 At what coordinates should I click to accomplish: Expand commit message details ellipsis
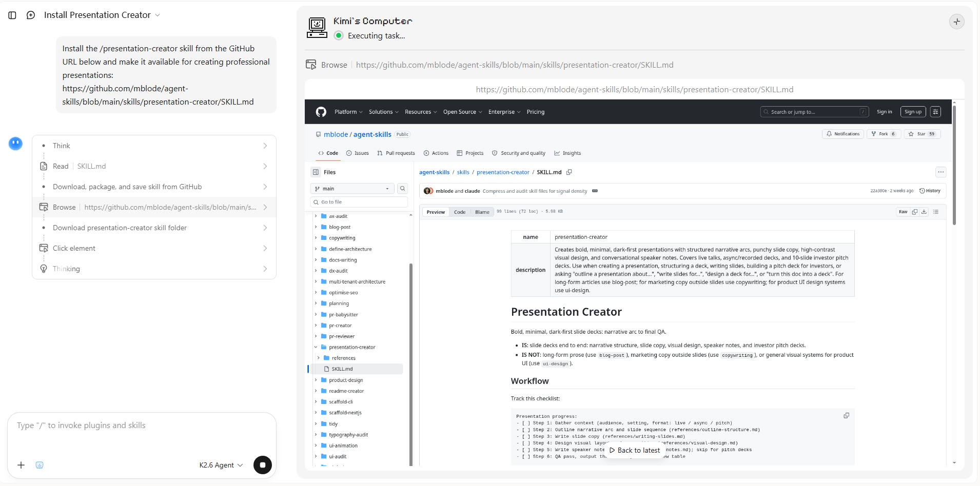click(x=595, y=191)
